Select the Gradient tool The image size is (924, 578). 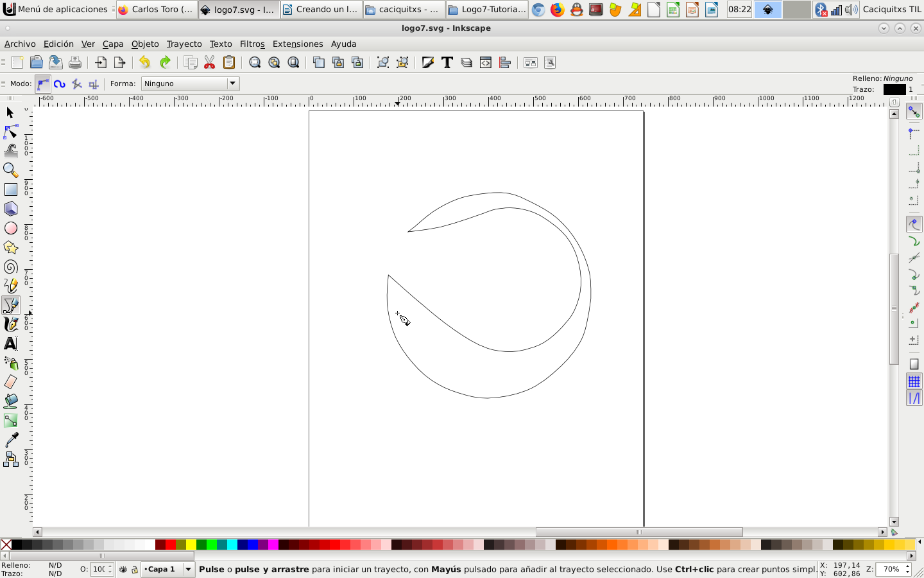10,421
